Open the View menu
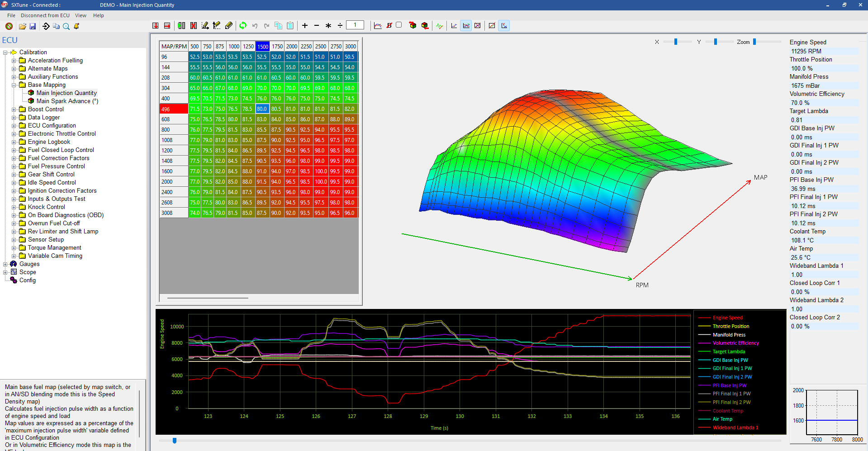This screenshot has width=868, height=451. coord(81,15)
